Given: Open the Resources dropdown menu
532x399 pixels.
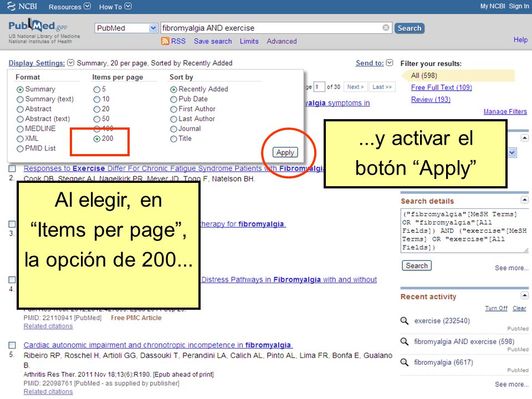Looking at the screenshot, I should click(x=70, y=7).
